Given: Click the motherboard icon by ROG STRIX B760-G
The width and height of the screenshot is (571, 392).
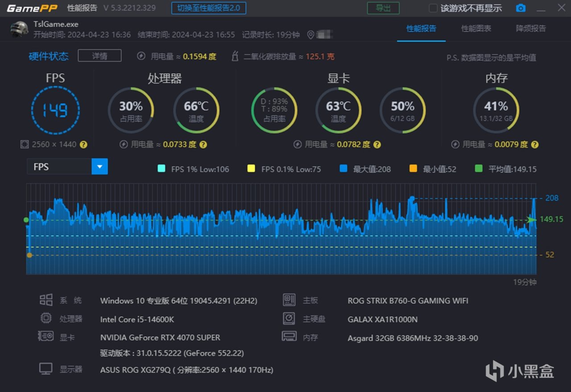Looking at the screenshot, I should (x=289, y=300).
